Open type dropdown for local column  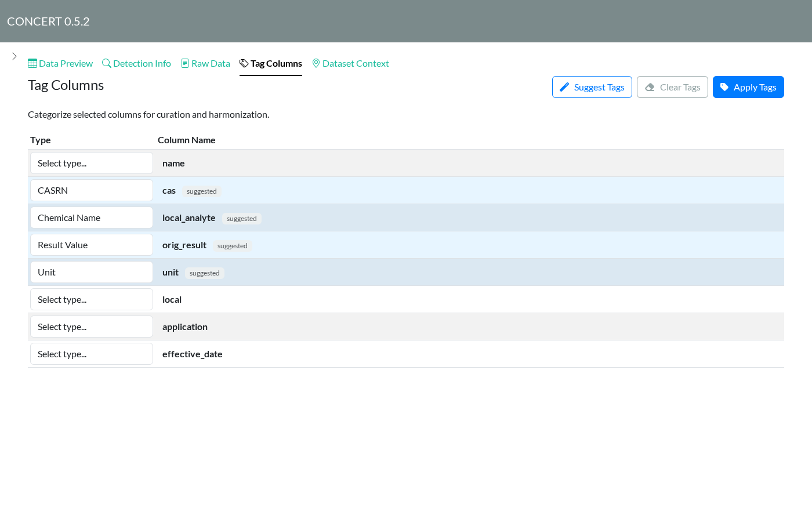click(92, 299)
